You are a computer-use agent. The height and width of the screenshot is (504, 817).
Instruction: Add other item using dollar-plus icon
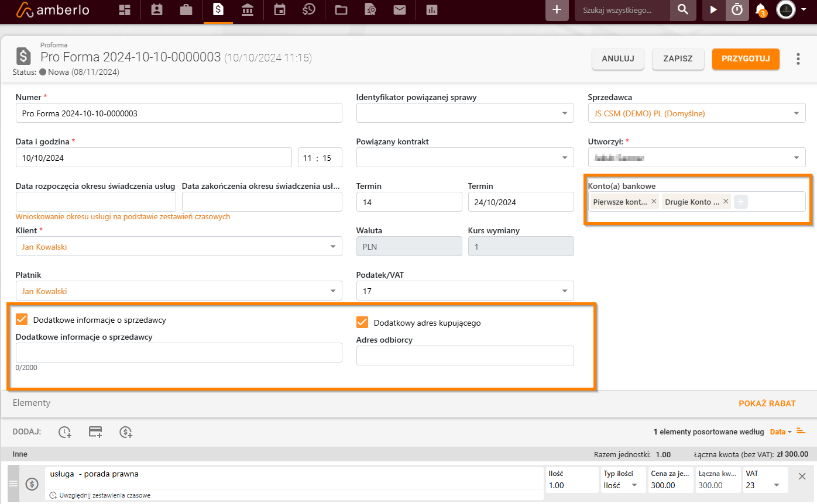126,432
